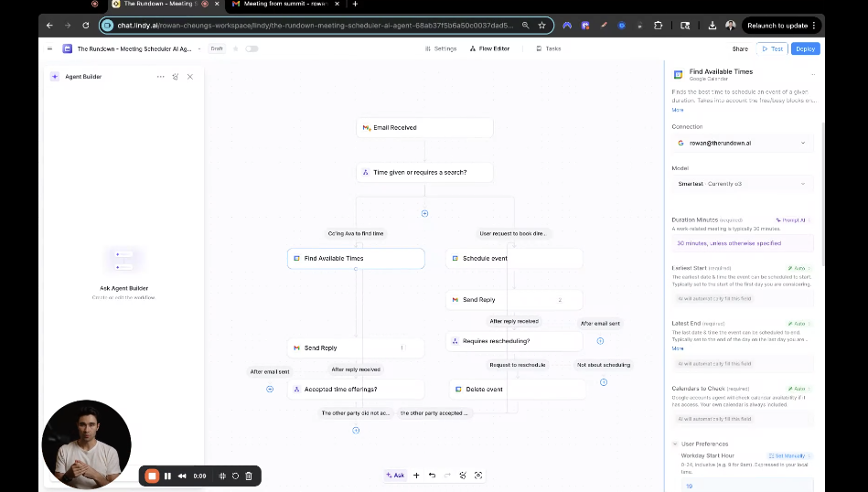This screenshot has height=492, width=868.
Task: Open the Model dropdown showing Smartest
Action: pos(742,184)
